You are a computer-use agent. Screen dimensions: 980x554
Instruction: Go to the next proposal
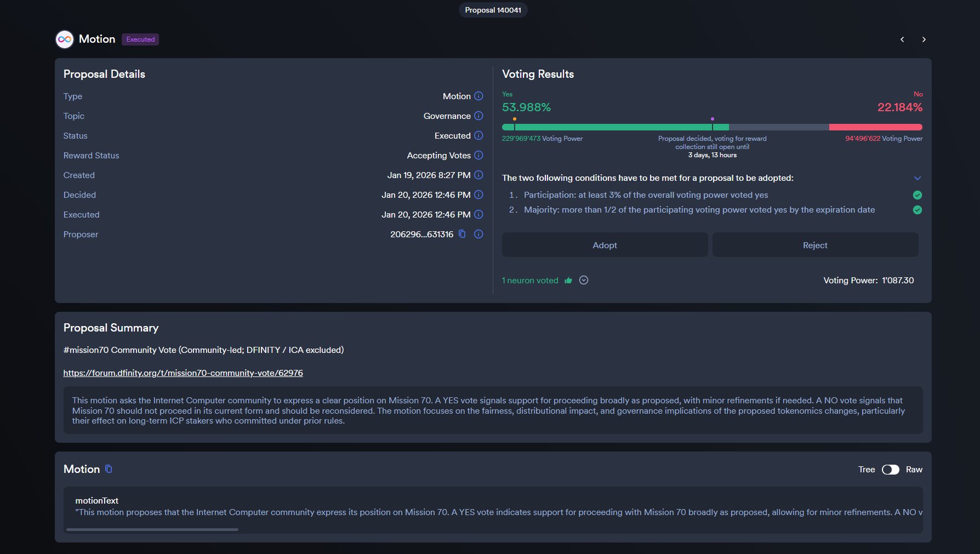924,39
